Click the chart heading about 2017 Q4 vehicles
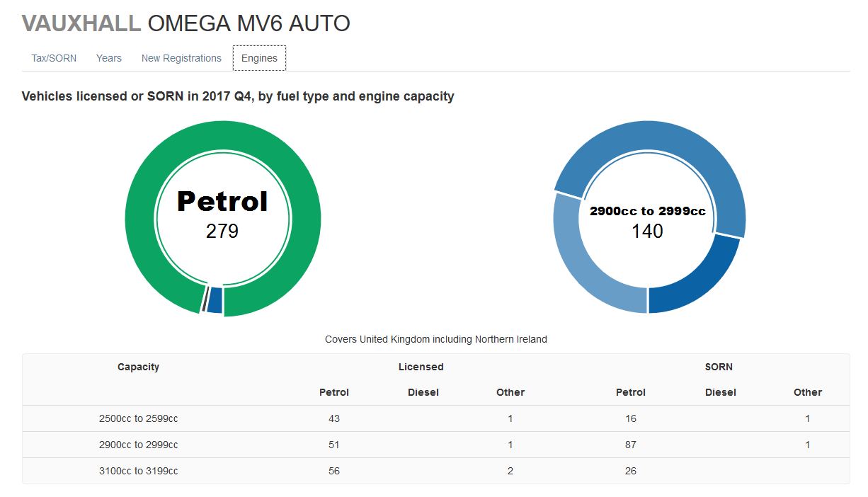The width and height of the screenshot is (868, 497). point(238,96)
